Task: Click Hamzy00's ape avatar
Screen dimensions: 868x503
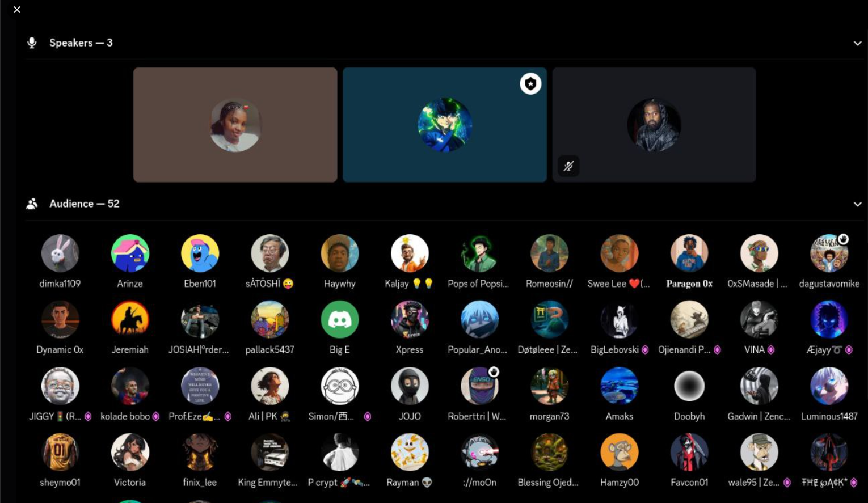Action: [x=620, y=453]
